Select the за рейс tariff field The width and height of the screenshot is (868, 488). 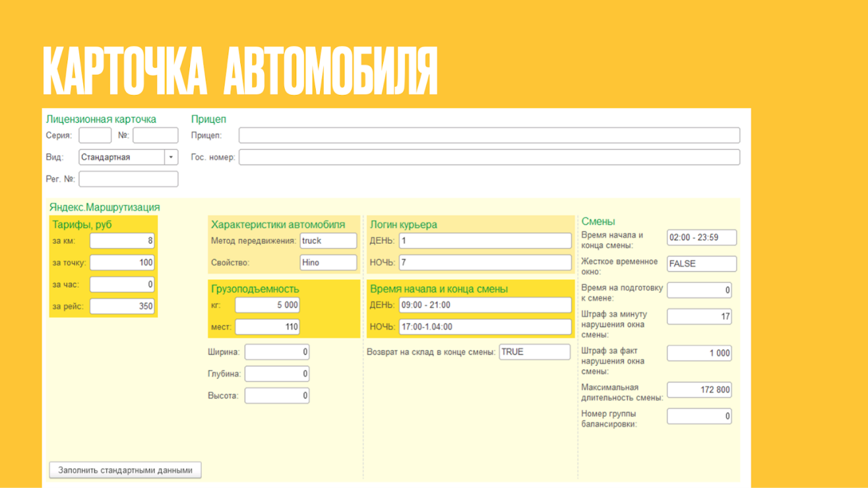click(122, 306)
